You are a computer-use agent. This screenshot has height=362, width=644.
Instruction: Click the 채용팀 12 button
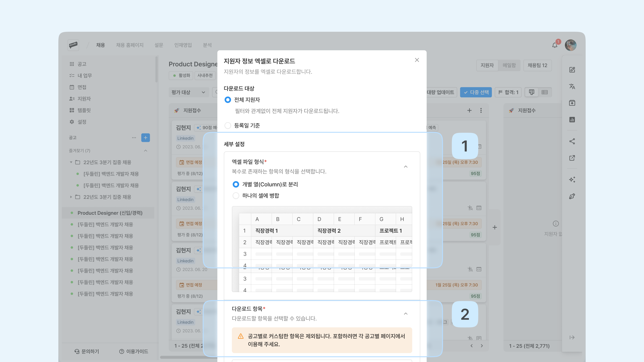(538, 65)
